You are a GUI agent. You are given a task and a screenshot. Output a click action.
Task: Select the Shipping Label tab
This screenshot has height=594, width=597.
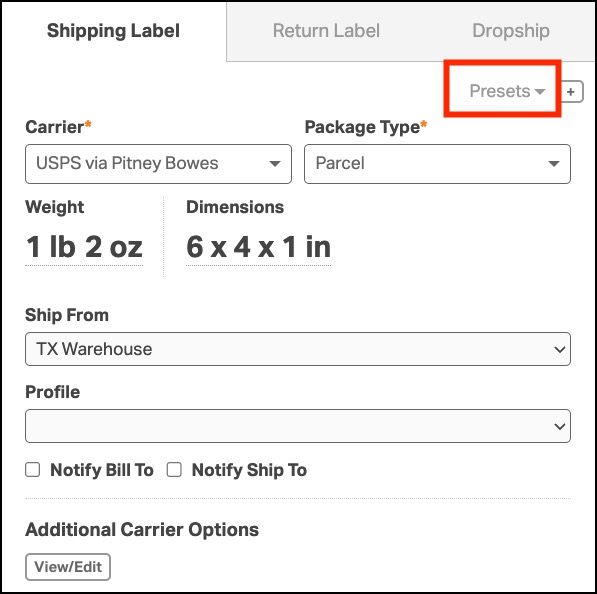click(113, 30)
